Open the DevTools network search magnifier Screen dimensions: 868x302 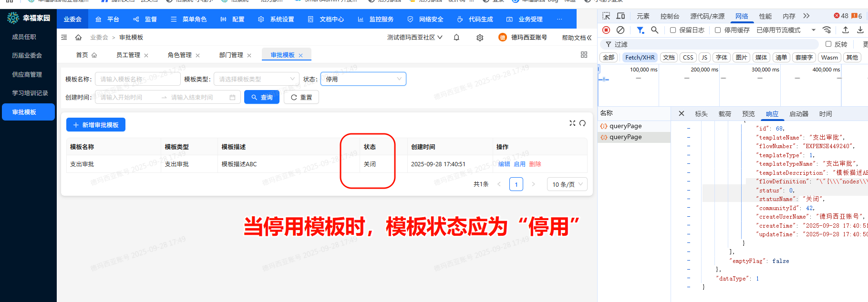pyautogui.click(x=655, y=30)
